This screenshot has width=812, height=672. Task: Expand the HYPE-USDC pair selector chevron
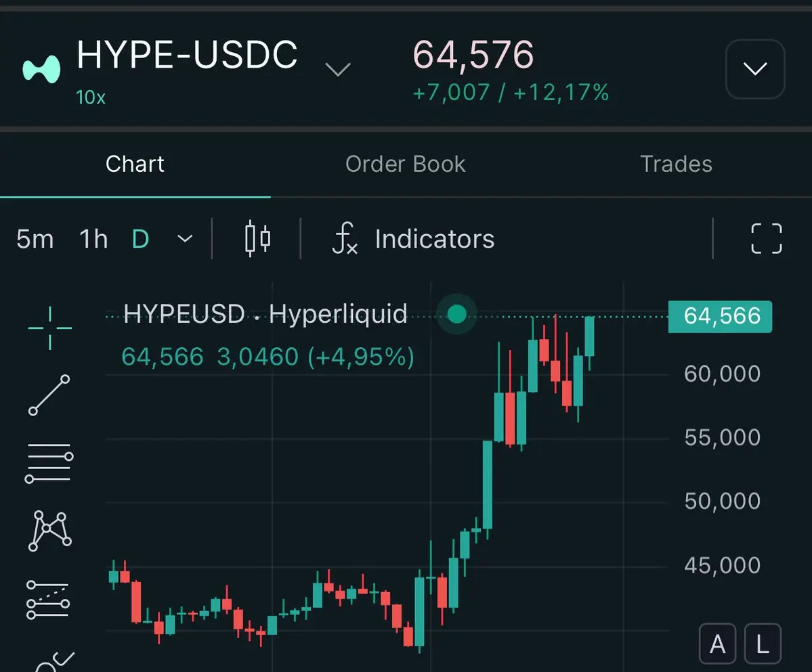tap(338, 69)
